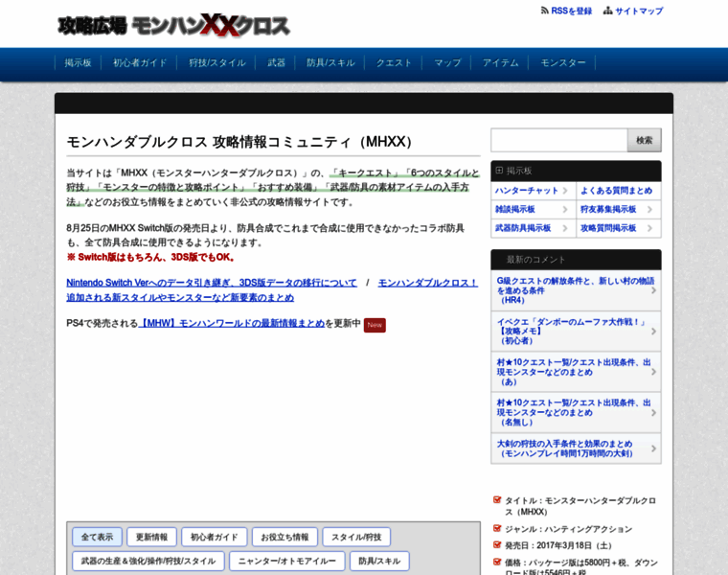
Task: Open G級クエストの解放条件 comment link
Action: tap(576, 290)
